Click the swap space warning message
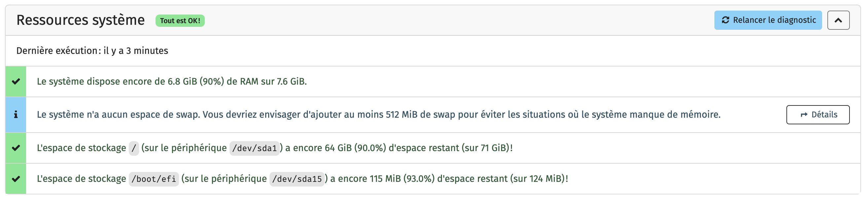 [379, 115]
